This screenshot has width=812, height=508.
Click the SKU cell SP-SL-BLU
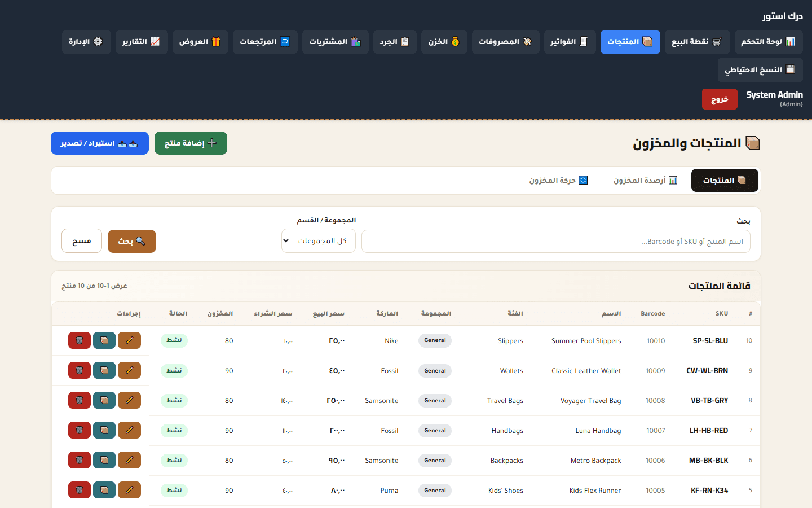point(710,341)
